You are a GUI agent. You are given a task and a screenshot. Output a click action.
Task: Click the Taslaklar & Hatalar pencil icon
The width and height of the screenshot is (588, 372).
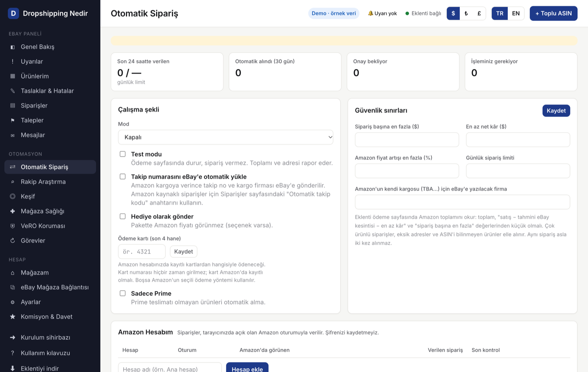12,91
